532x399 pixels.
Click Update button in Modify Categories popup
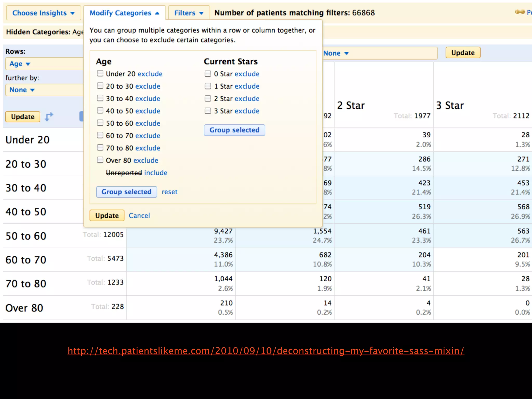point(107,216)
